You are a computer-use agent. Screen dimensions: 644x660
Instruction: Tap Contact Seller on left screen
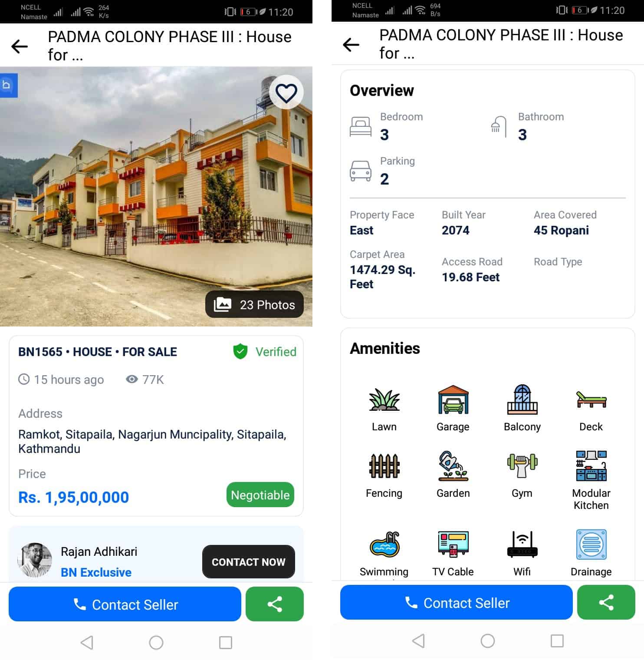click(125, 604)
